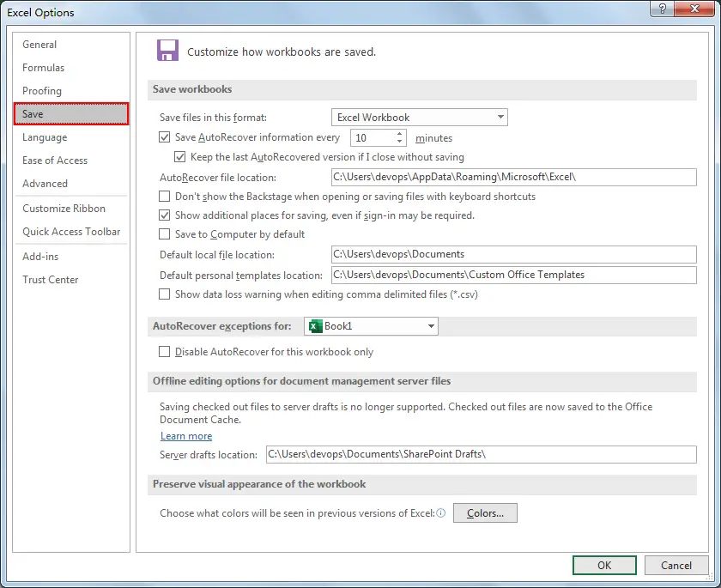Open Quick Access Toolbar settings

71,232
